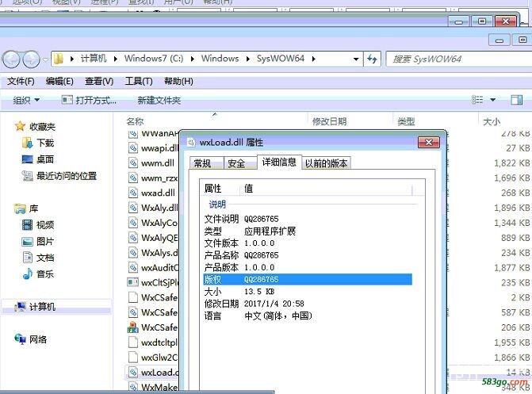This screenshot has width=532, height=394.
Task: Go back with the Explorer back arrow
Action: coord(13,59)
